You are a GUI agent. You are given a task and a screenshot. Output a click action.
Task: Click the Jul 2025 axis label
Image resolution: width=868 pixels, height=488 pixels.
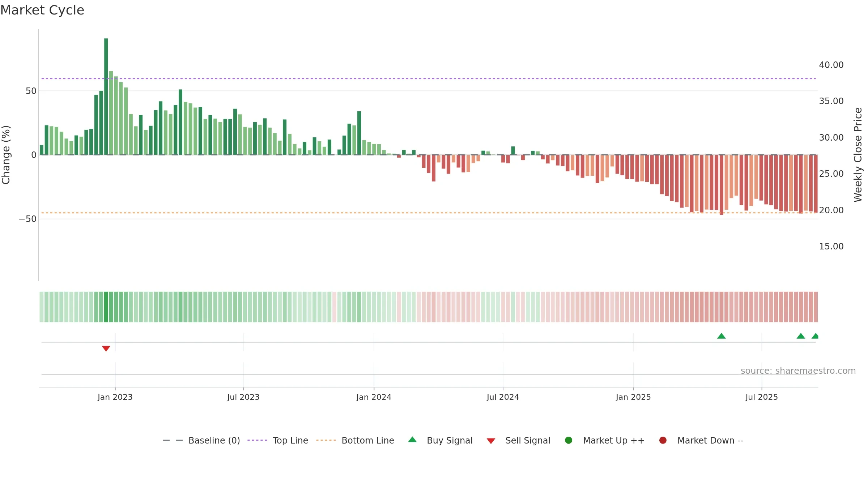[762, 397]
